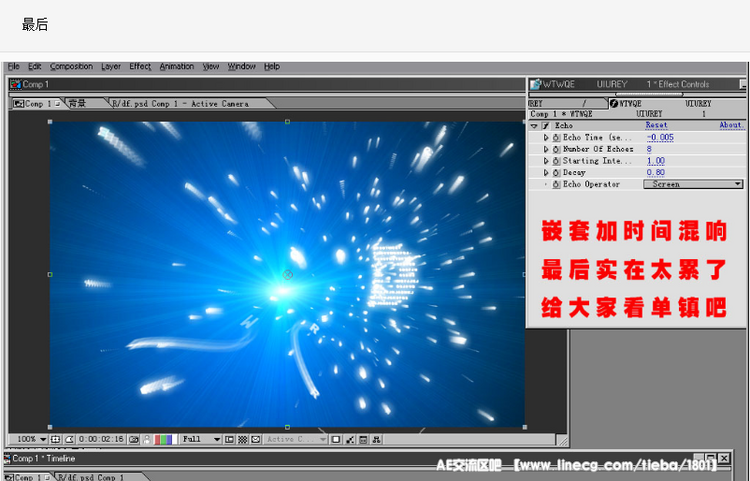Toggle the pixel aspect ratio correction icon
The width and height of the screenshot is (750, 481).
click(x=256, y=439)
